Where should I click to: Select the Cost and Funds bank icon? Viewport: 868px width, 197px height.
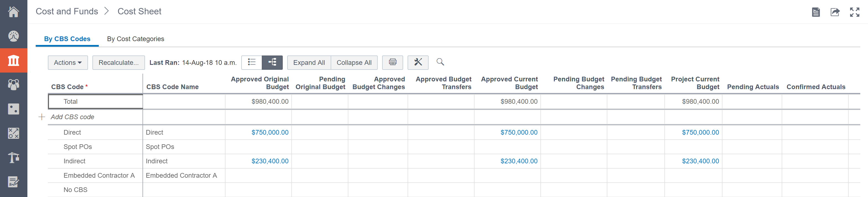coord(14,60)
